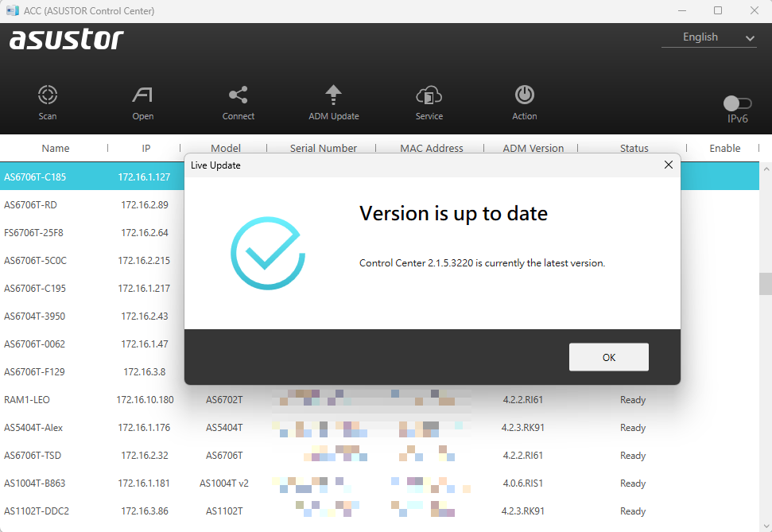Click the Enable column header

point(725,148)
